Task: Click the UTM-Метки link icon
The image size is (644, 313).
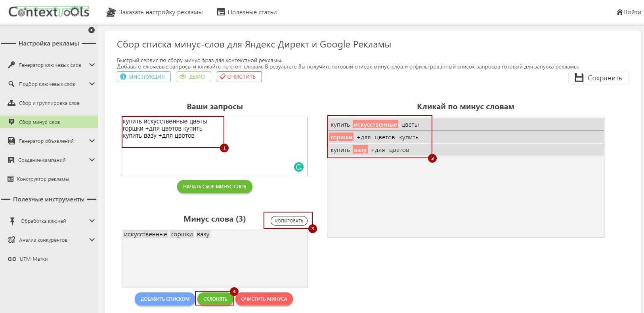Action: point(12,259)
